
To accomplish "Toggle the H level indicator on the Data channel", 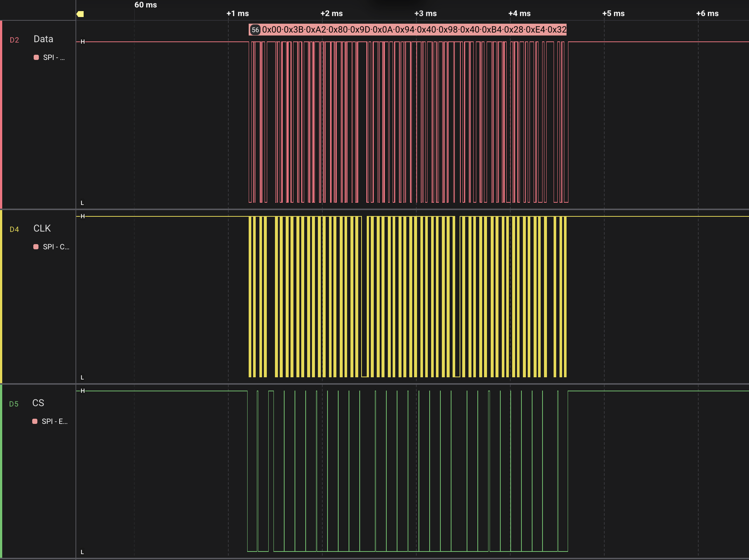I will [82, 41].
